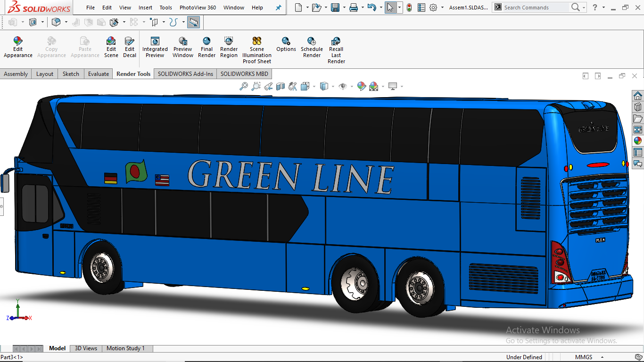The height and width of the screenshot is (362, 644).
Task: Click the Help question mark button
Action: click(595, 8)
